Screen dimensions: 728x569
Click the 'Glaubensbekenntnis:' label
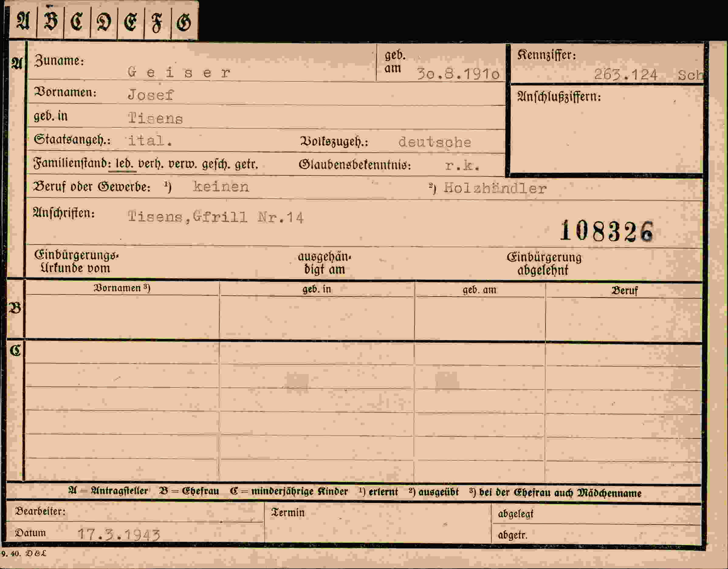tap(355, 165)
